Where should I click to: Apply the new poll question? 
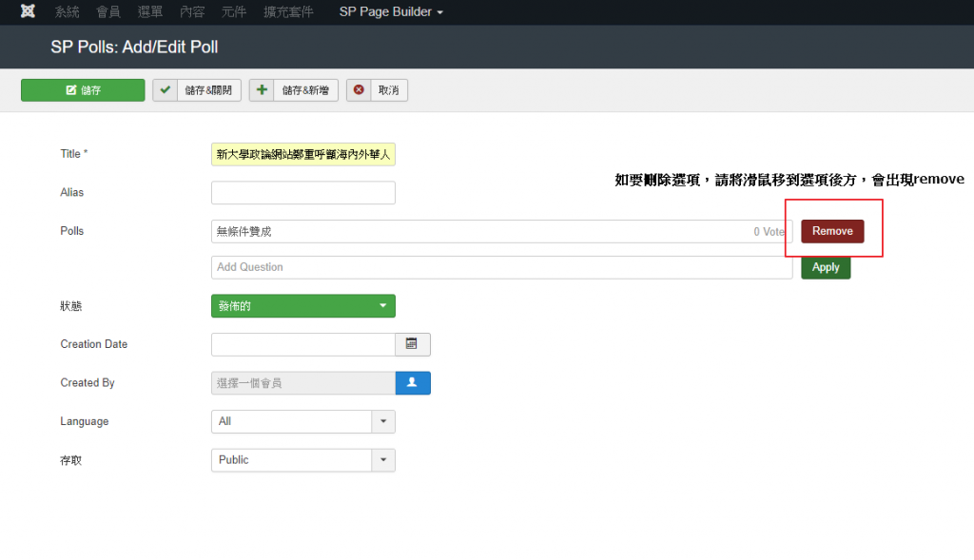pos(825,267)
